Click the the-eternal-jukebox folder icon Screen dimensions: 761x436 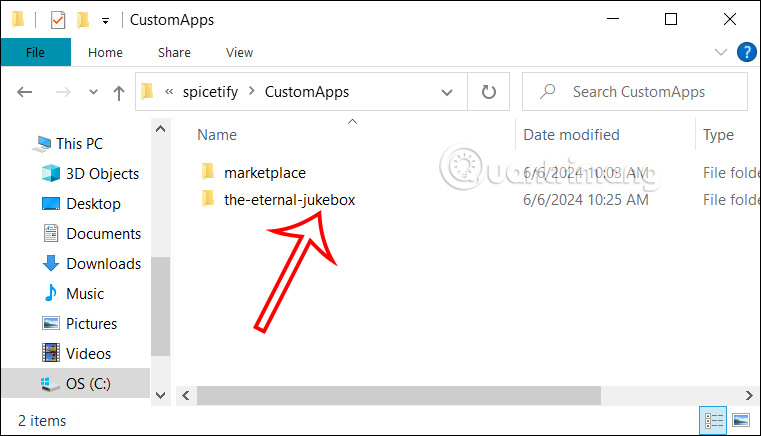pos(208,199)
